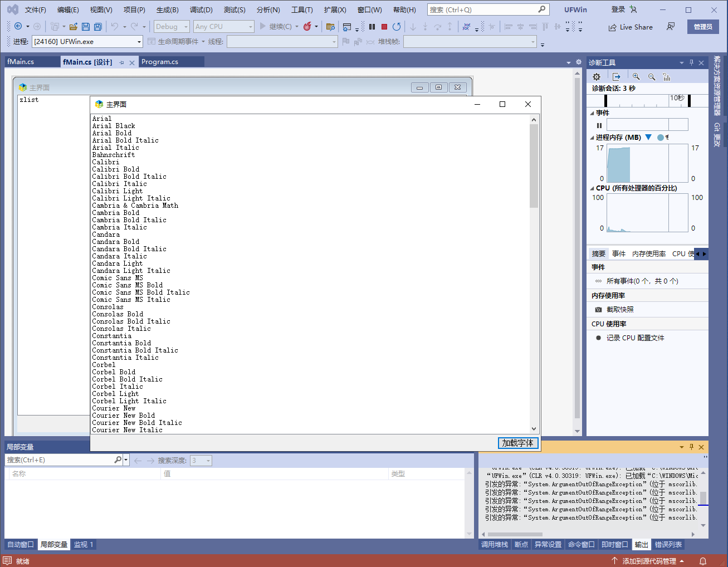728x567 pixels.
Task: Click the reset view chart icon in diagnostic tools
Action: (x=667, y=77)
